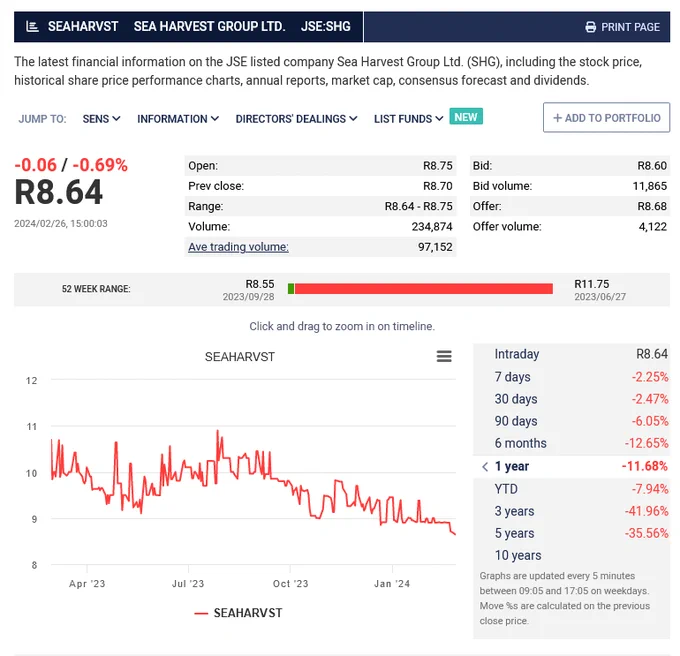The width and height of the screenshot is (680, 656).
Task: Click the Offer value R8.68
Action: 652,206
